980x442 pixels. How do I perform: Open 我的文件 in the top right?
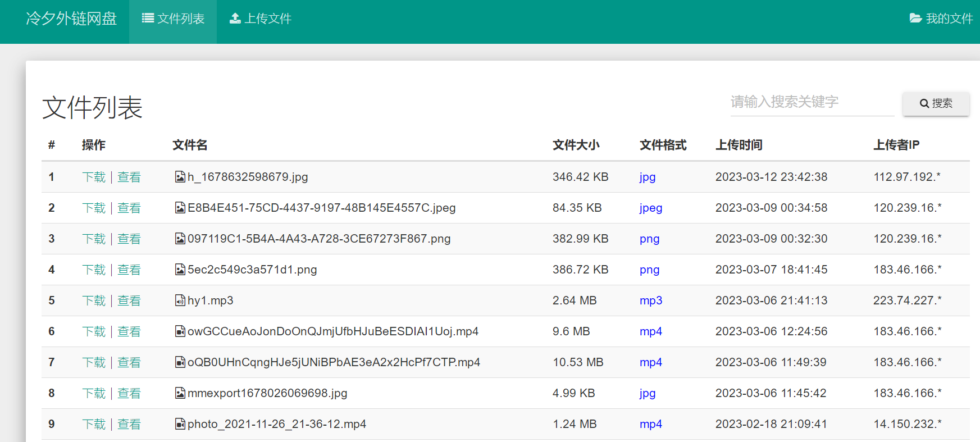click(x=941, y=19)
